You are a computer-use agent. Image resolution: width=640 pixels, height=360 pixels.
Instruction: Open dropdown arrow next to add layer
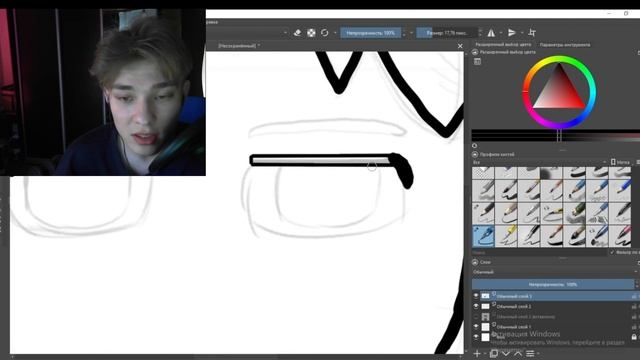click(x=484, y=353)
